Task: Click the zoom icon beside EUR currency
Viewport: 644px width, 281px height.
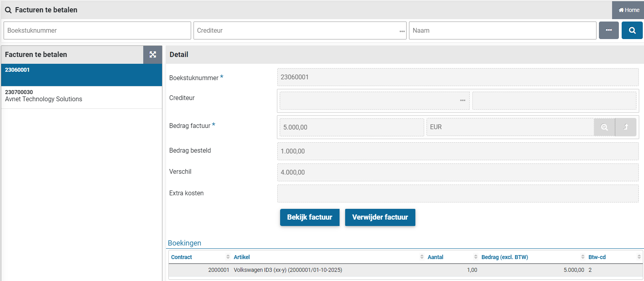Action: 604,127
